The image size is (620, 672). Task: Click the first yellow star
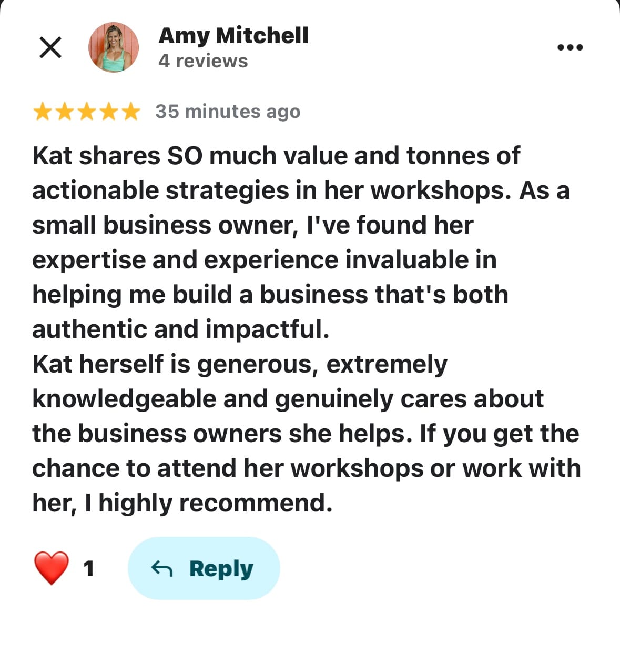click(42, 112)
